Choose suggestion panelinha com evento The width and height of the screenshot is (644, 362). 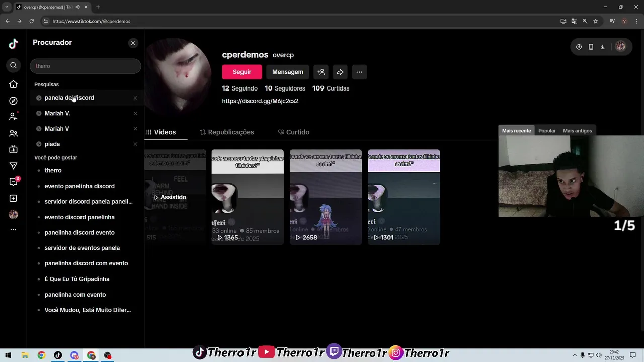(x=75, y=295)
